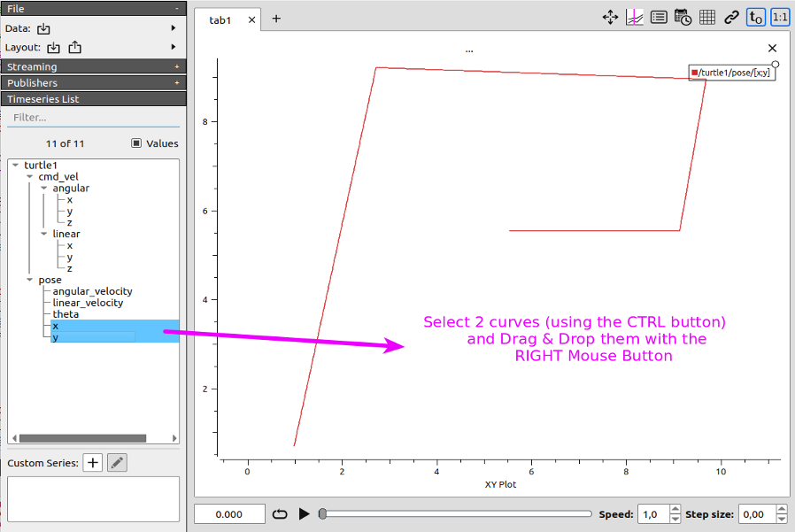This screenshot has height=532, width=795.
Task: Toggle 1:1 axis ratio button
Action: click(780, 16)
